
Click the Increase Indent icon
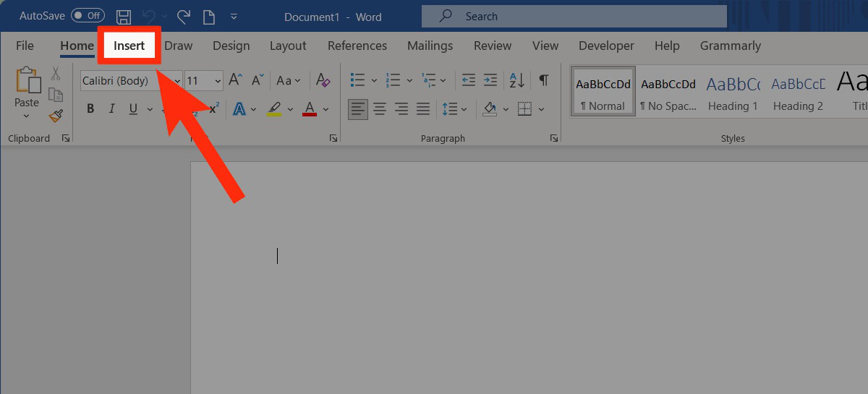[490, 80]
